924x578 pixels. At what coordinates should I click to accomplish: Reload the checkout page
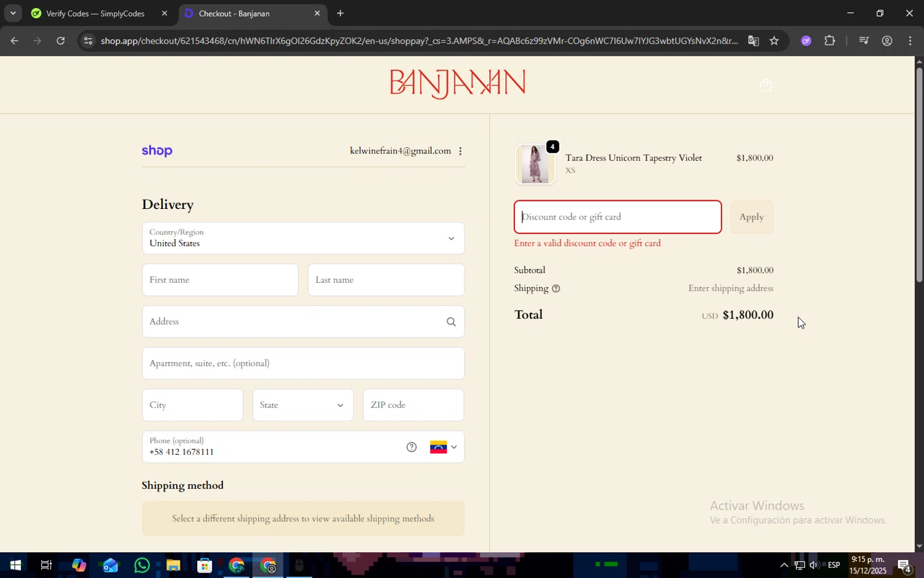tap(60, 41)
